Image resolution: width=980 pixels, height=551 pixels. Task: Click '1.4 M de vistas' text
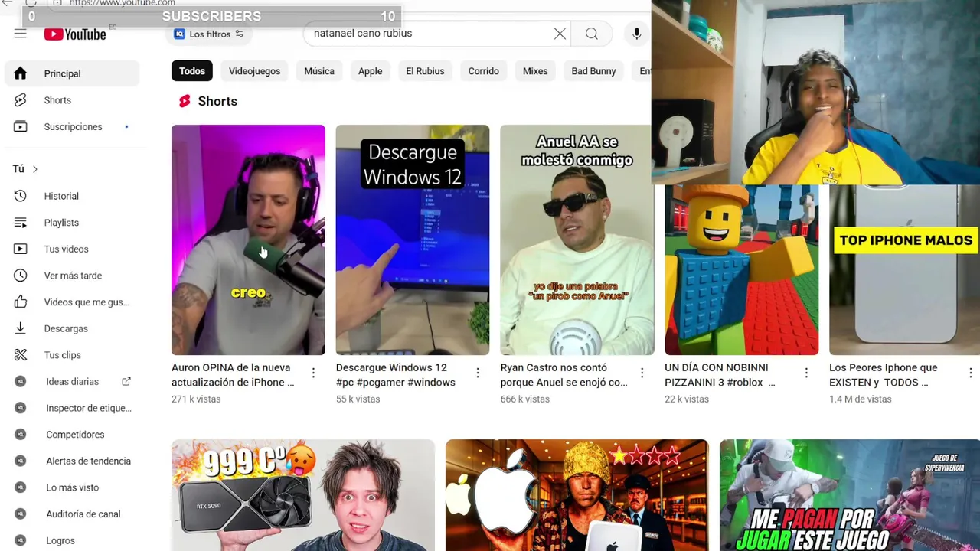pyautogui.click(x=861, y=399)
